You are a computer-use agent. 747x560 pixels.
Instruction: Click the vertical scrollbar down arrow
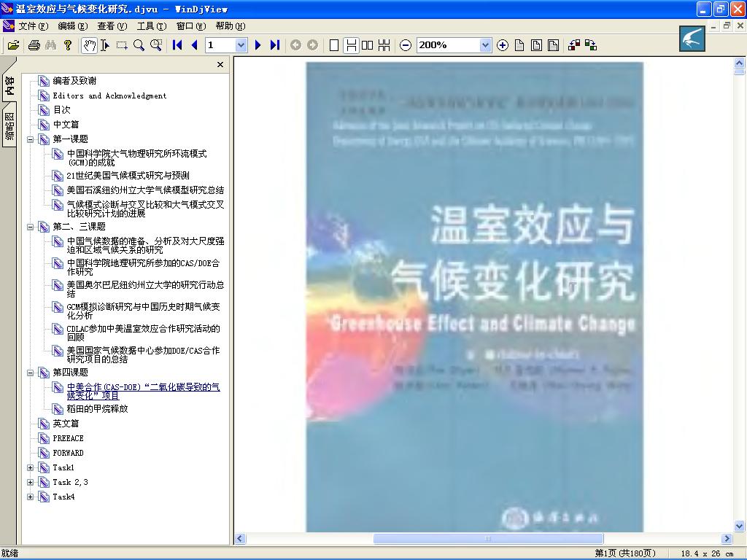[x=740, y=526]
